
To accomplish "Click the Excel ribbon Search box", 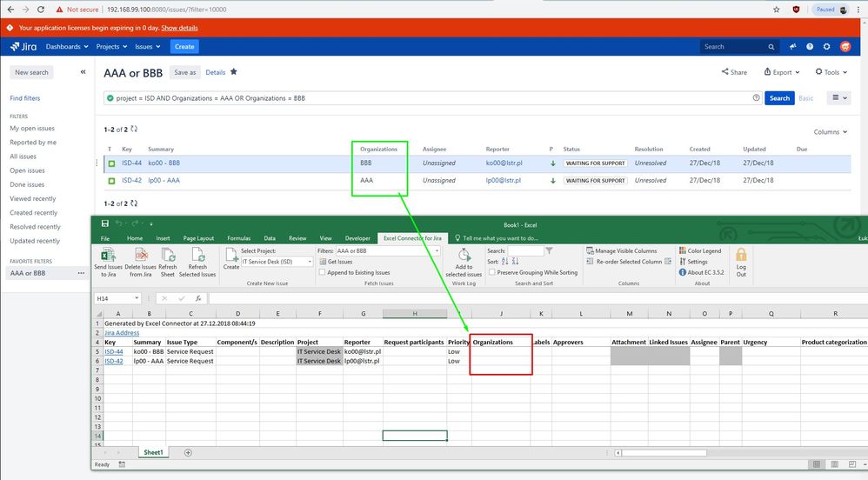I will (x=525, y=250).
